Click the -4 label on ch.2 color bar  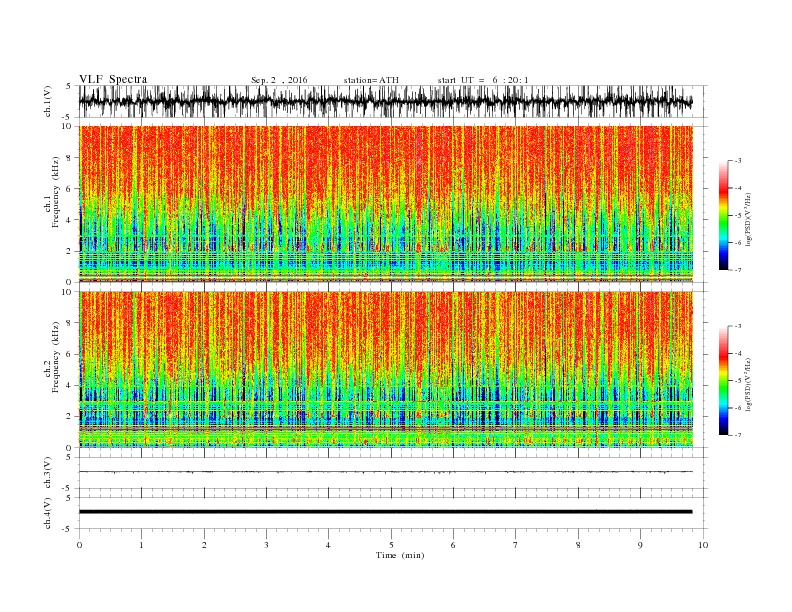click(x=738, y=353)
